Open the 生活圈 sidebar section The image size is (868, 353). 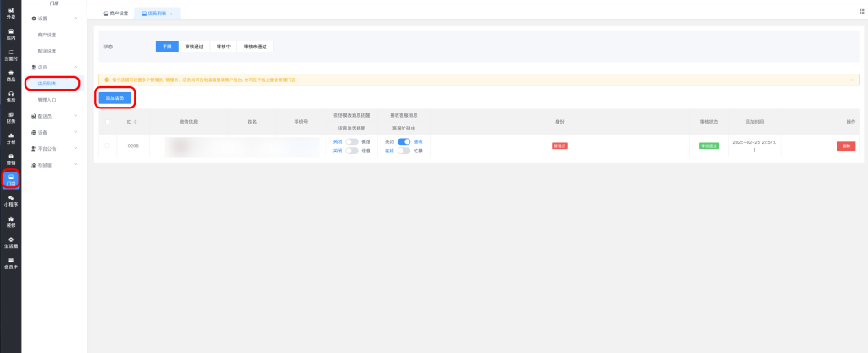point(10,242)
